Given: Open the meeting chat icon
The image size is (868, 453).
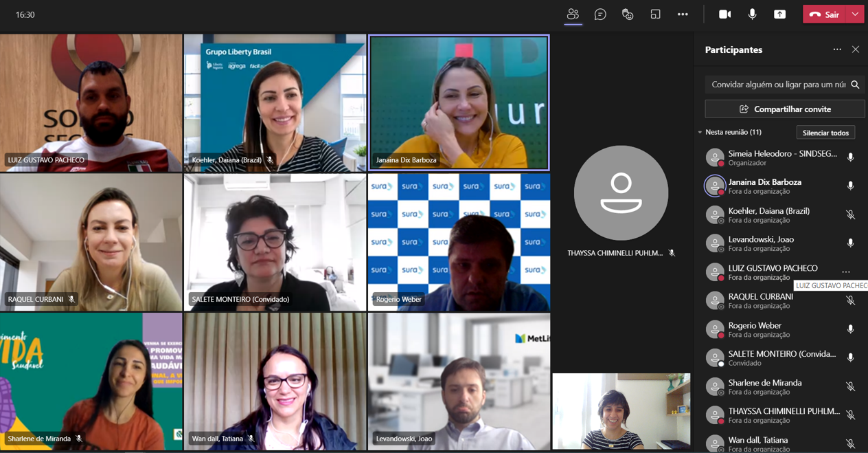Looking at the screenshot, I should coord(600,14).
